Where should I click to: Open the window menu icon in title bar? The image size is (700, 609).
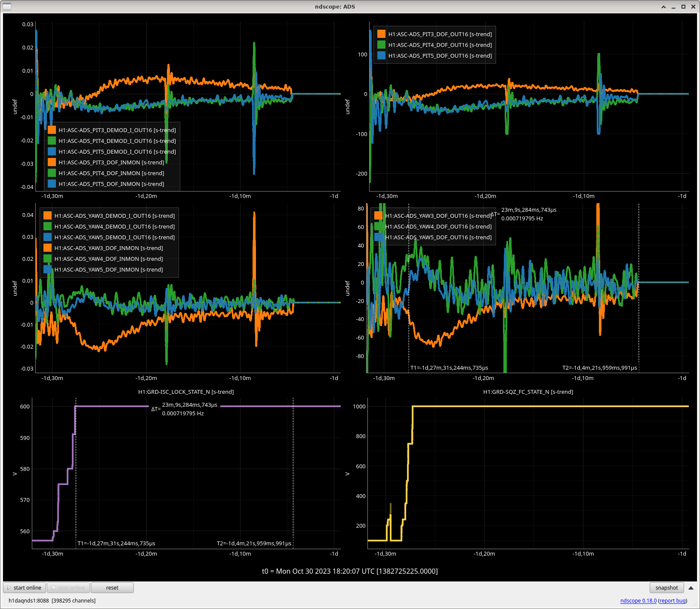pos(7,6)
